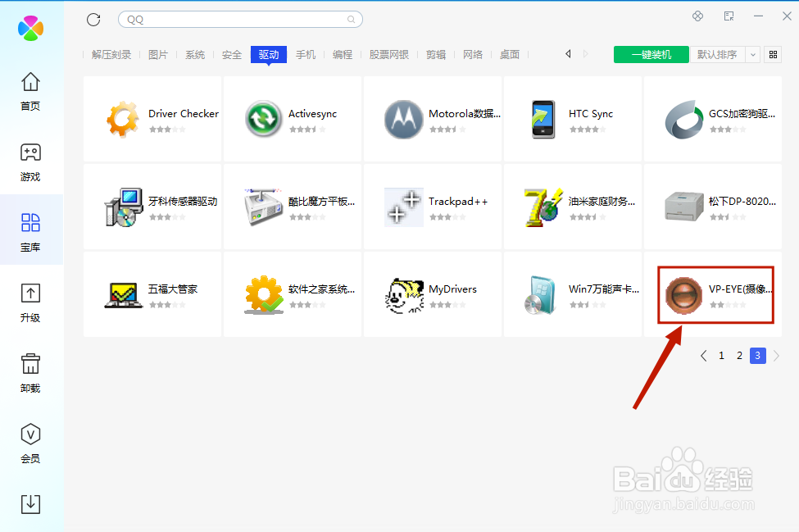Open 牙科传感器驱动 app icon
This screenshot has width=799, height=532.
click(x=123, y=207)
